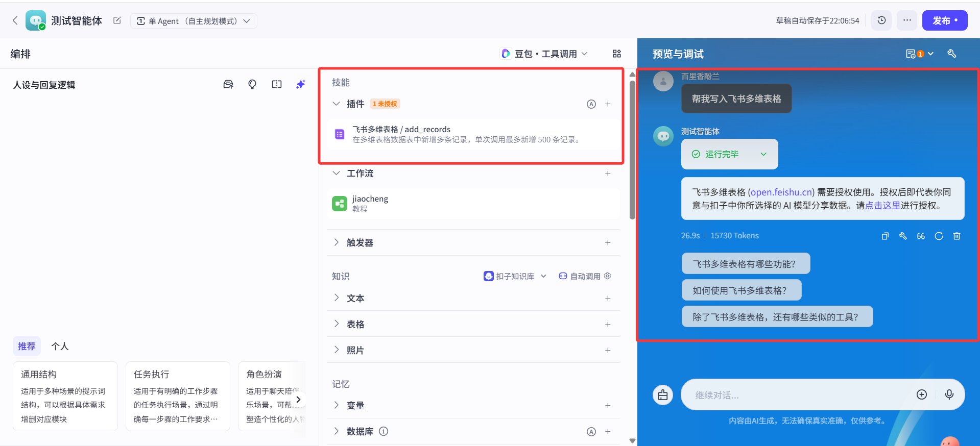The height and width of the screenshot is (446, 980).
Task: Open 扣子知识库 dropdown
Action: click(x=515, y=276)
